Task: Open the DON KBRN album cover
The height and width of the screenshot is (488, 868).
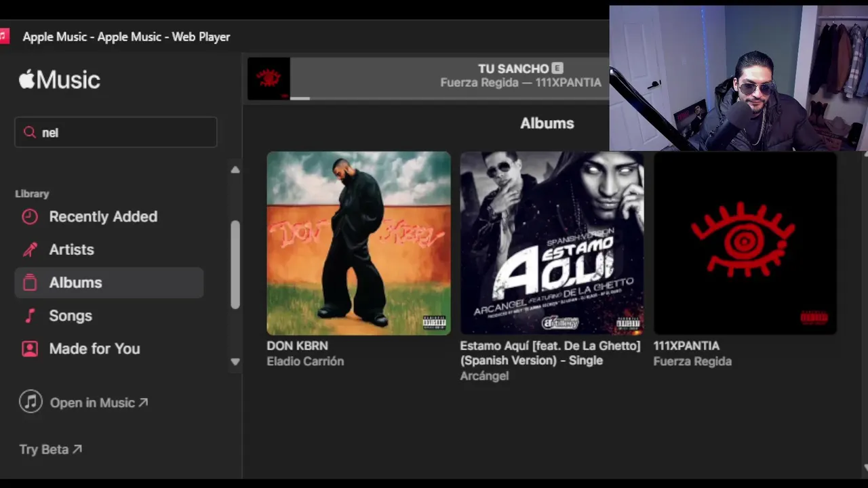Action: pyautogui.click(x=359, y=243)
